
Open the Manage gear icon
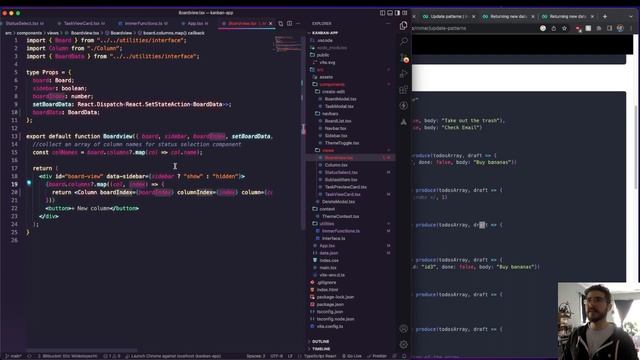[x=403, y=344]
